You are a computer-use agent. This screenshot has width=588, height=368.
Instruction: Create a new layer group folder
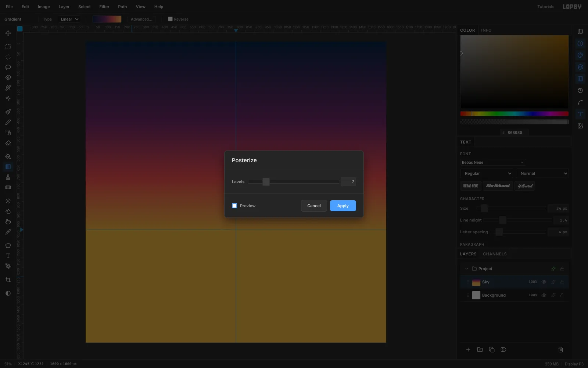(480, 350)
